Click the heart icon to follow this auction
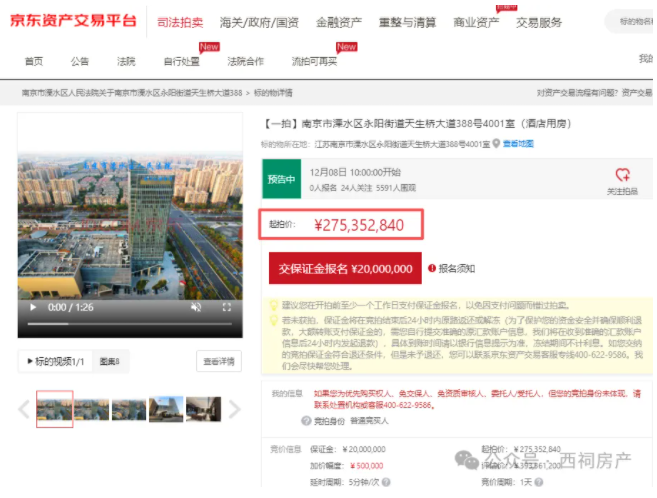 point(622,174)
